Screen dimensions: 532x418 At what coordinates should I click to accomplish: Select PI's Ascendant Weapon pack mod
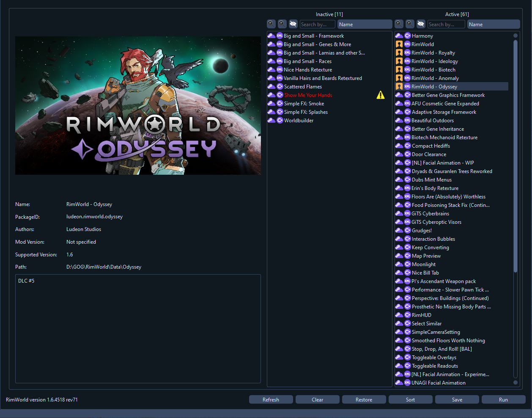pyautogui.click(x=452, y=281)
